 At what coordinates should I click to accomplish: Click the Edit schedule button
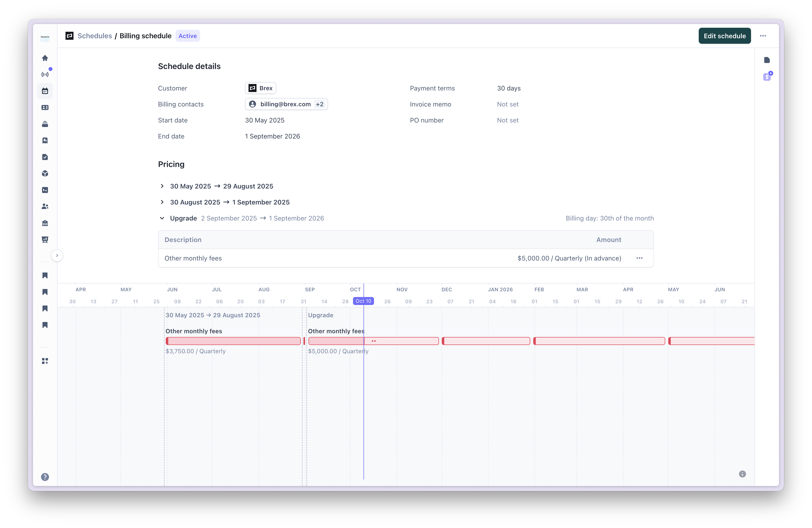pos(724,36)
